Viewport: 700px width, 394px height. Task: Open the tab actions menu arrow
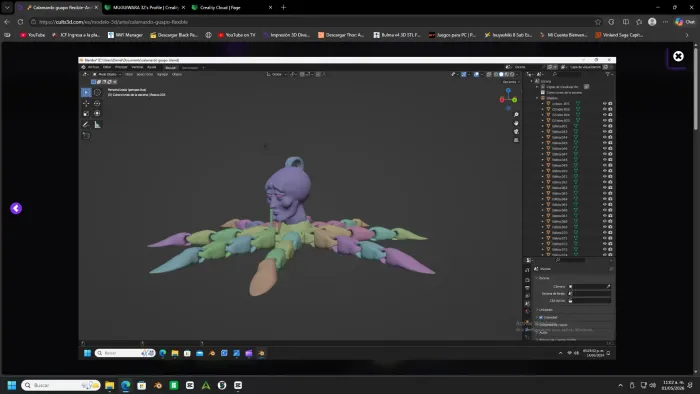click(7, 8)
